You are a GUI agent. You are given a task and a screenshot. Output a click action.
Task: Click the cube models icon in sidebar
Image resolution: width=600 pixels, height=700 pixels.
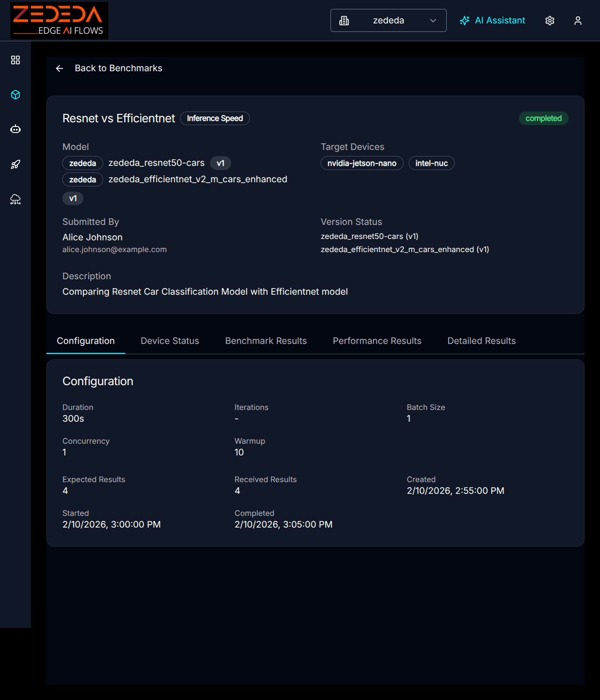15,95
